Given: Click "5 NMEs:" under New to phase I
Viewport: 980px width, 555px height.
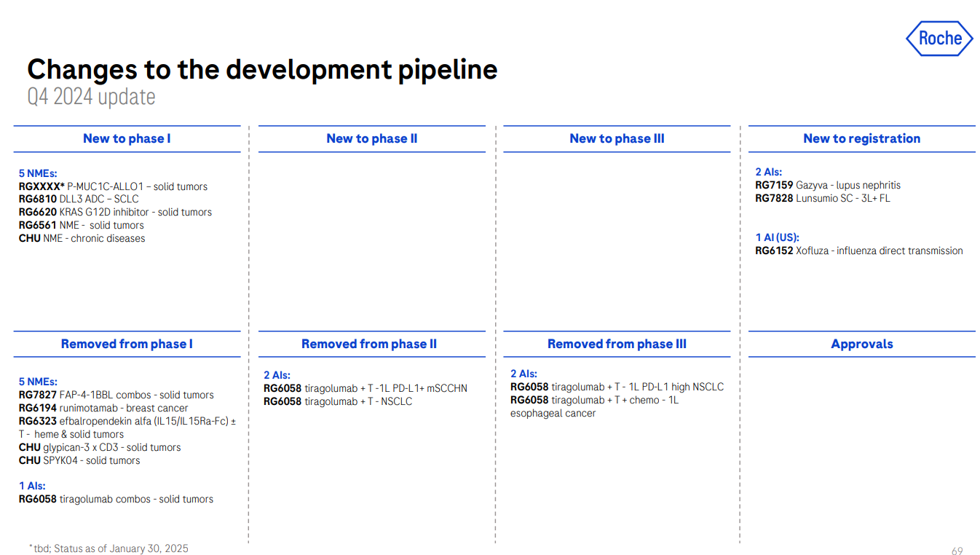Looking at the screenshot, I should pyautogui.click(x=38, y=173).
